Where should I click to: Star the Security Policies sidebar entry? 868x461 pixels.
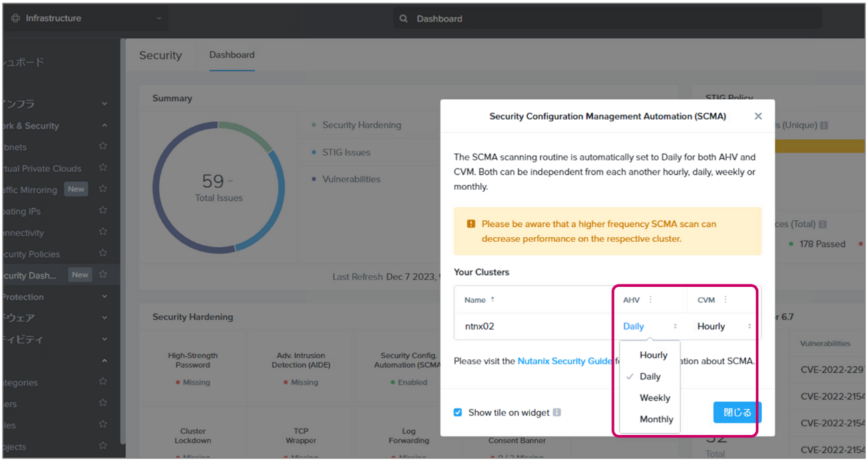tap(103, 254)
